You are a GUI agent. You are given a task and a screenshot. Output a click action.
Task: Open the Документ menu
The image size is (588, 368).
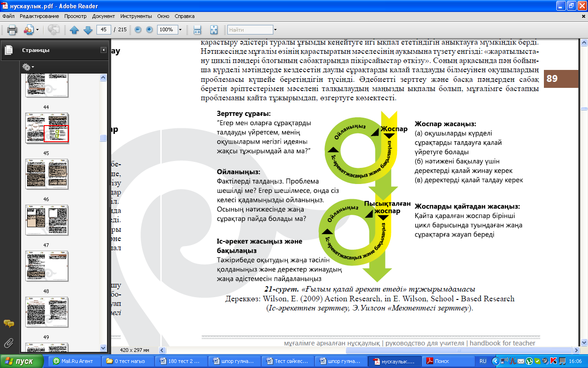click(103, 16)
